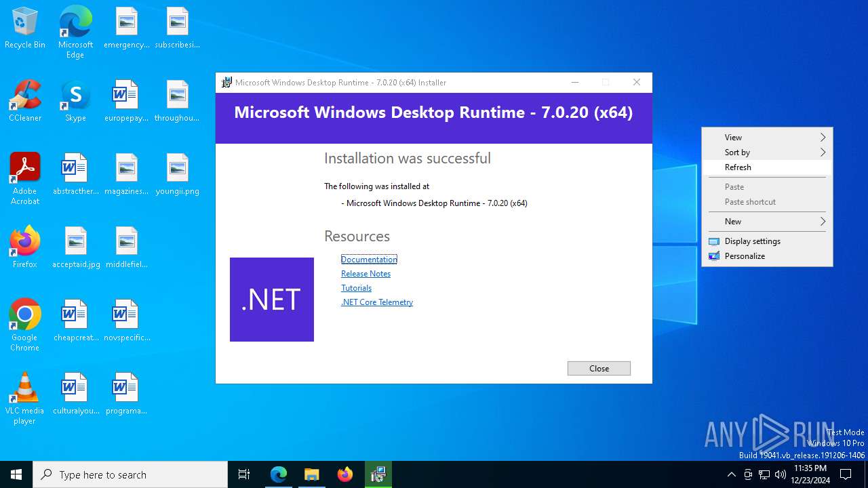This screenshot has width=868, height=488.
Task: Expand the New submenu in context menu
Action: (767, 221)
